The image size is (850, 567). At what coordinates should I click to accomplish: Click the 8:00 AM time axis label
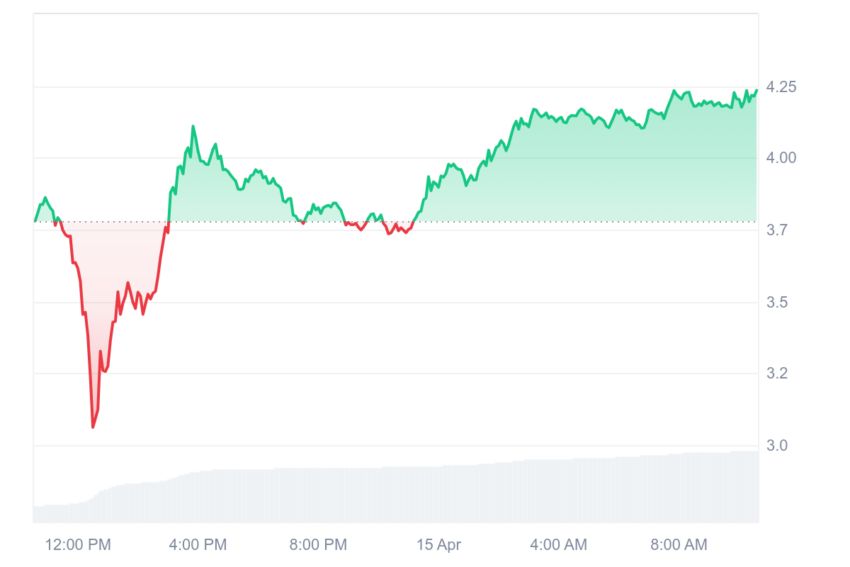[679, 544]
